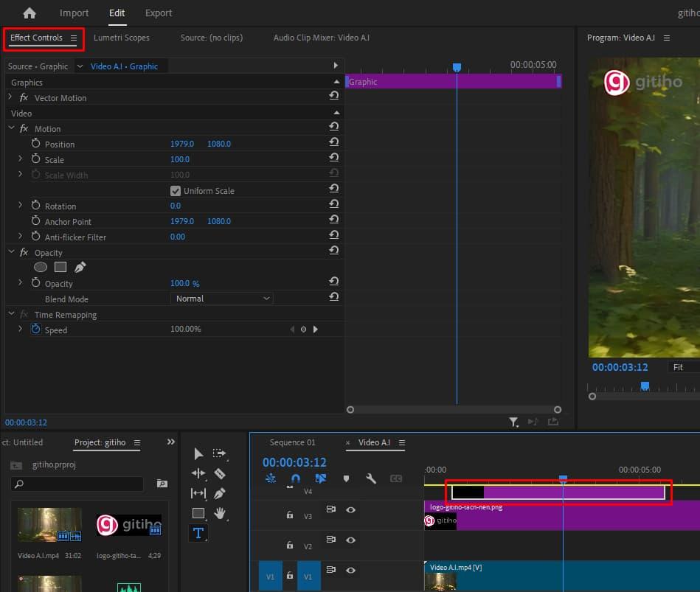700x592 pixels.
Task: Switch to the Lumetri Scopes tab
Action: pyautogui.click(x=122, y=38)
